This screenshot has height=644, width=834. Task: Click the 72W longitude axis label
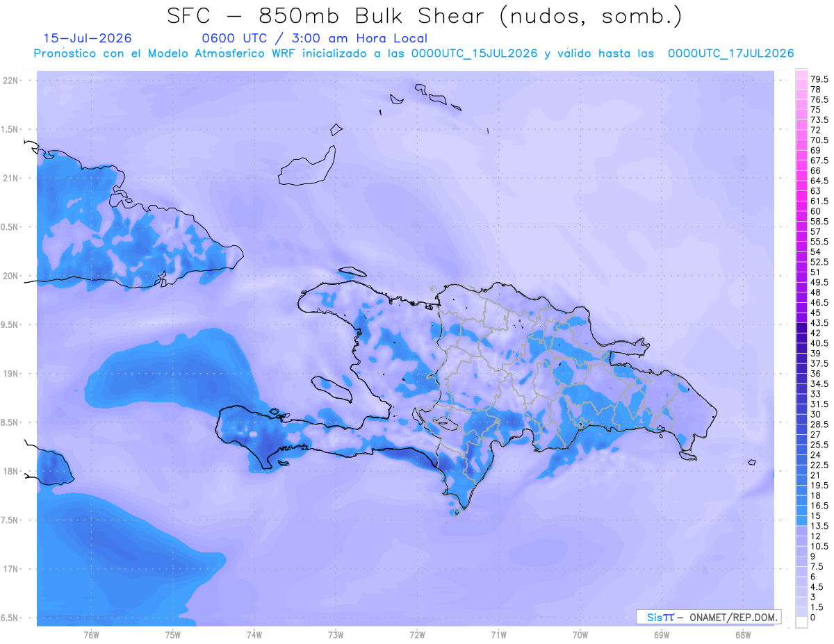tap(417, 634)
